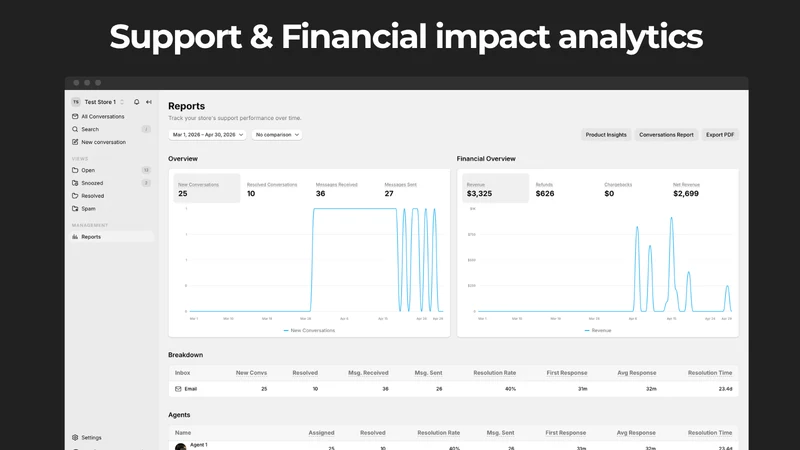The image size is (800, 450).
Task: Click the New Convs column header
Action: click(x=251, y=373)
